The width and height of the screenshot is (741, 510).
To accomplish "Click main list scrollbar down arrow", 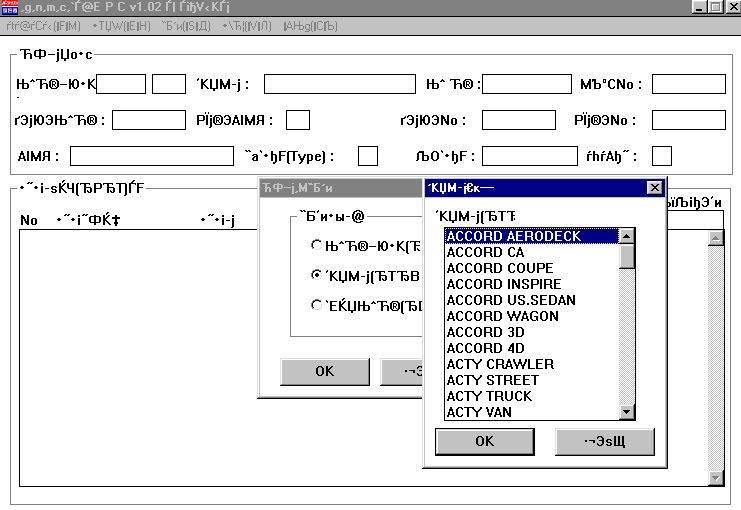I will click(x=716, y=478).
